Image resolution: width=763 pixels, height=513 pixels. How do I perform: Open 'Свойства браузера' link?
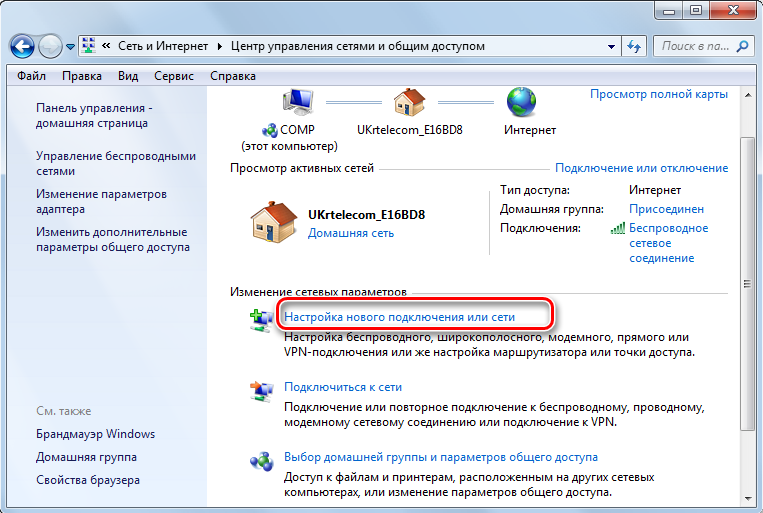click(x=88, y=480)
